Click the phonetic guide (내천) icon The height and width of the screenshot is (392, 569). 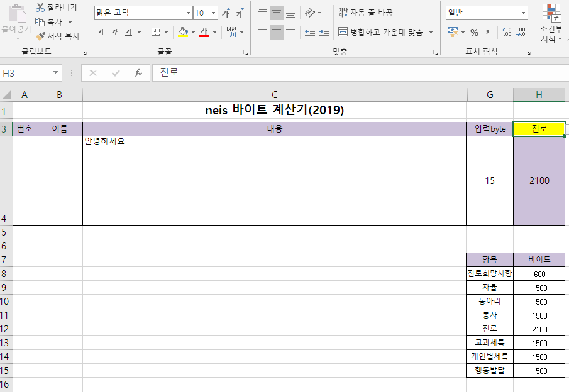click(x=231, y=32)
